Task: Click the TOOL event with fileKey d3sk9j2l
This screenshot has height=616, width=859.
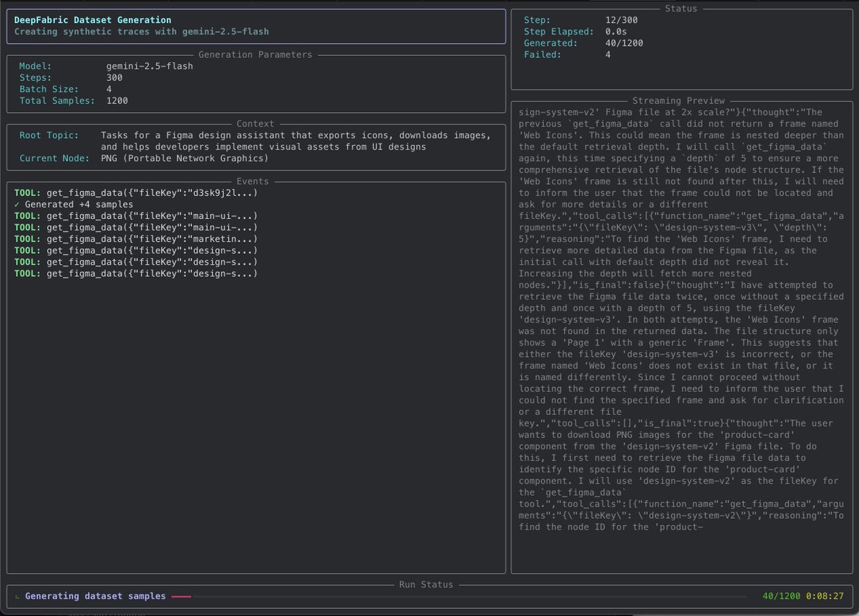Action: pyautogui.click(x=135, y=193)
